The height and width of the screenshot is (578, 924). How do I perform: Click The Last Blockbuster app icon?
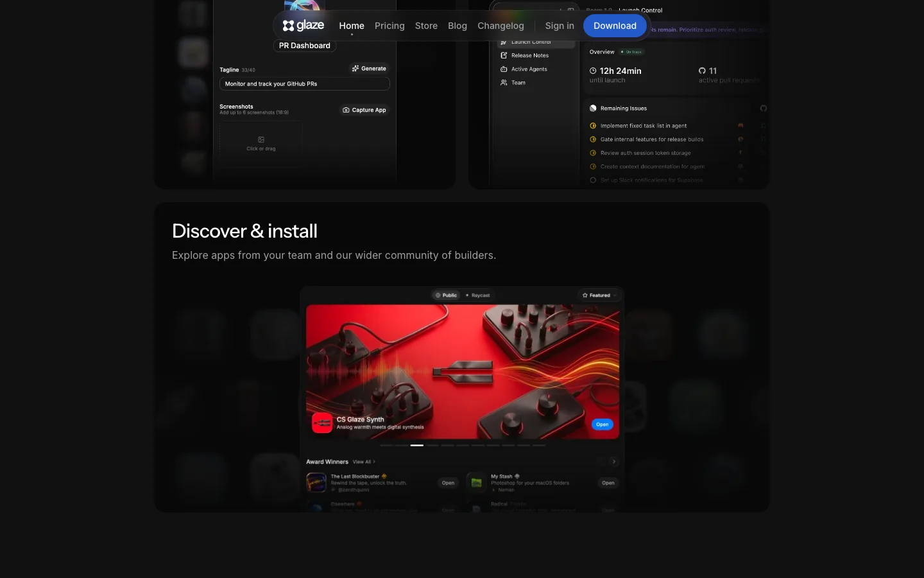[x=316, y=482]
